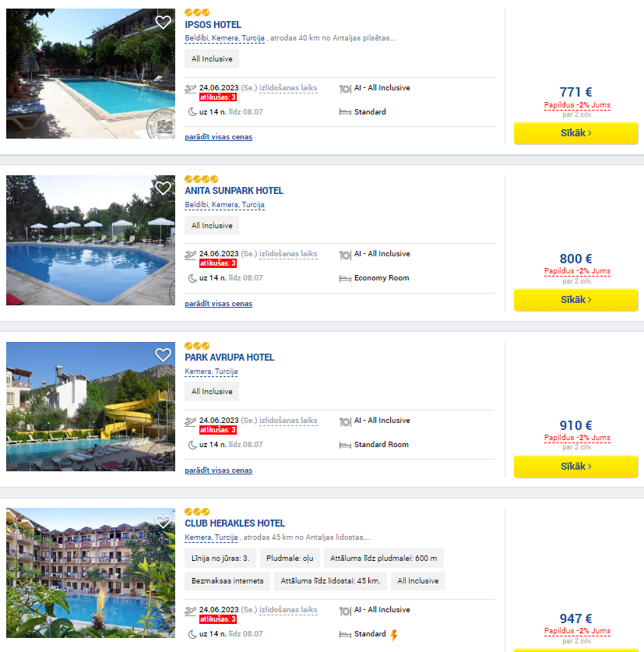Select the Bezmaksas internets tag

coord(227,581)
